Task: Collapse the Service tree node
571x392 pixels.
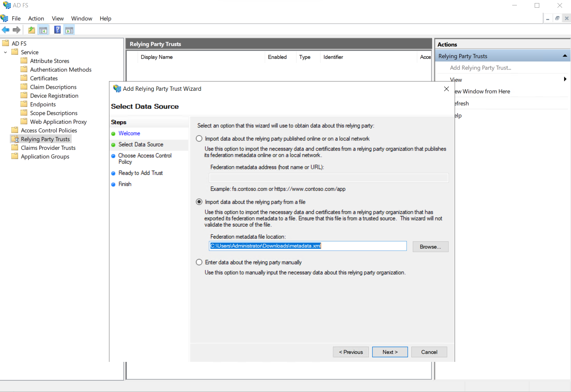Action: pyautogui.click(x=5, y=52)
